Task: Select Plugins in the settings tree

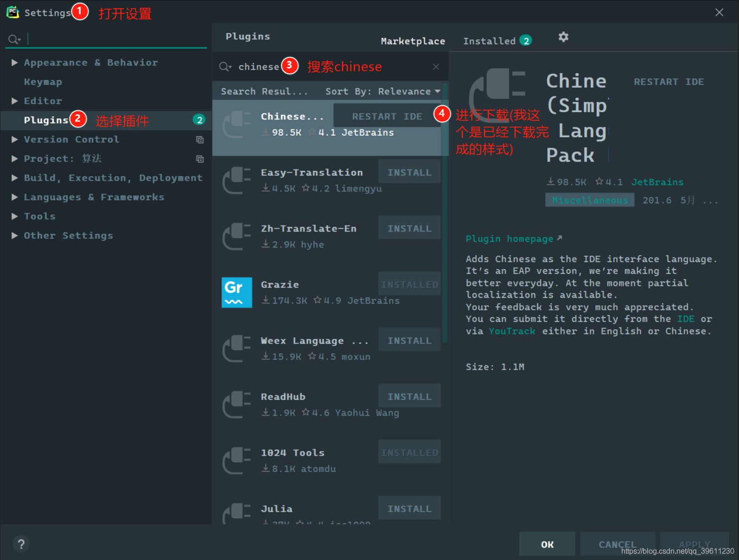Action: click(46, 120)
